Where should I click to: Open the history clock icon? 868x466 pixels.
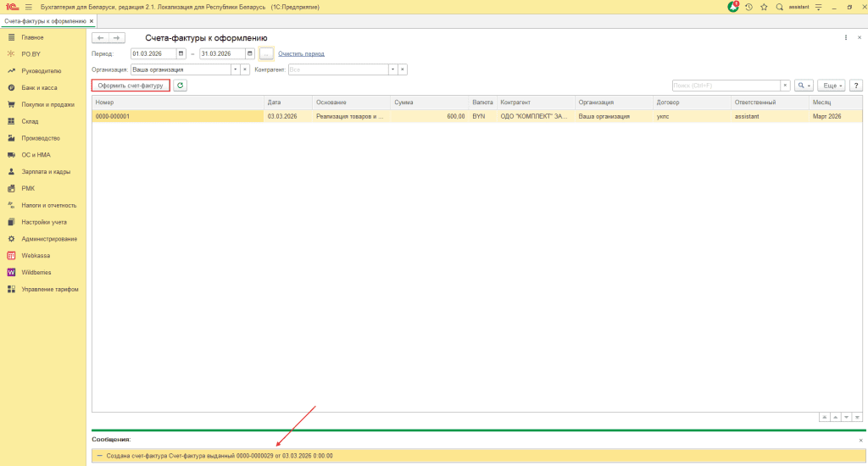748,7
